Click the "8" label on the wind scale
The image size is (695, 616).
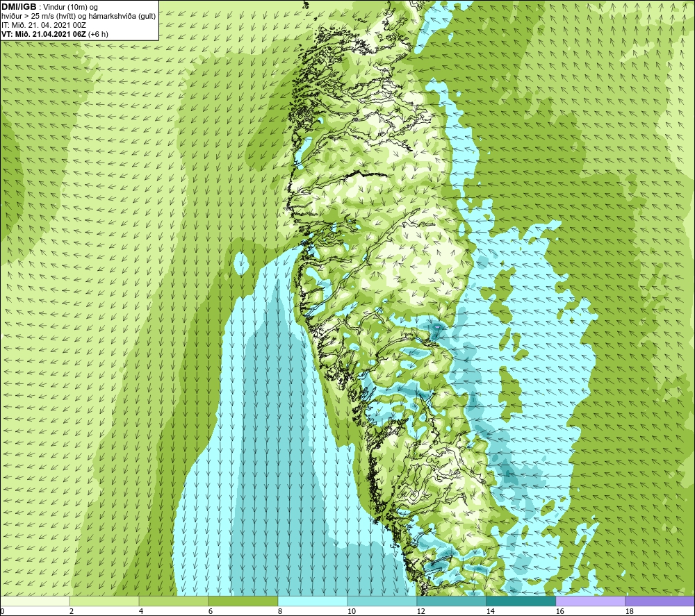pos(279,611)
